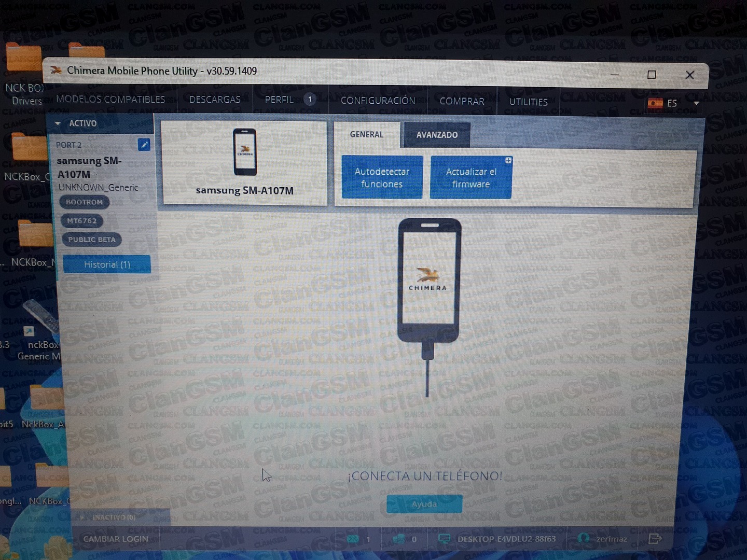Viewport: 747px width, 560px height.
Task: Click the Autodetectar funciones button
Action: [382, 177]
